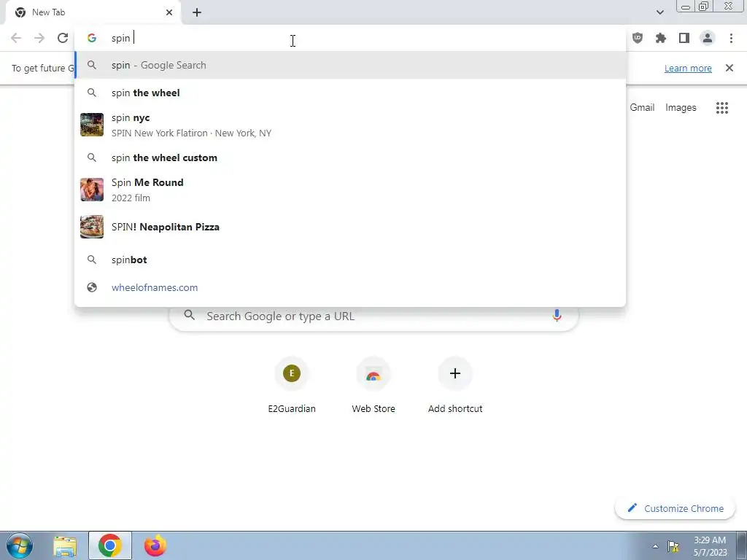Click the Chrome taskbar icon
The height and width of the screenshot is (560, 747).
pyautogui.click(x=110, y=545)
